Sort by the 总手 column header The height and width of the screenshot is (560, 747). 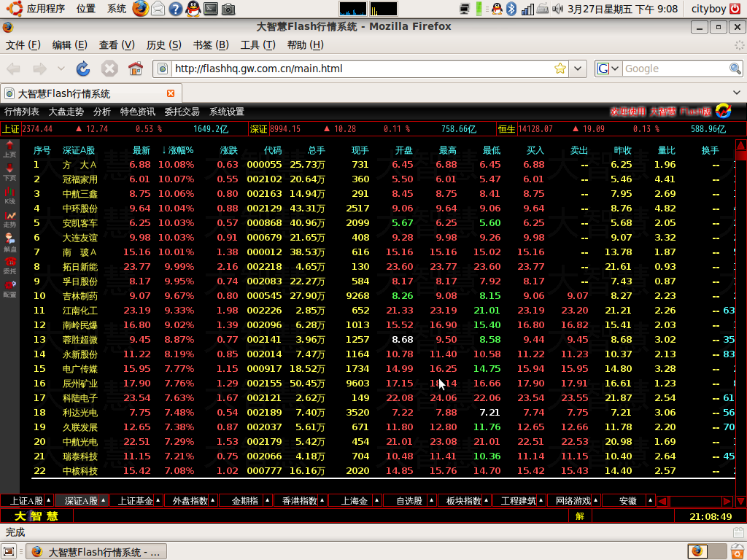point(316,150)
